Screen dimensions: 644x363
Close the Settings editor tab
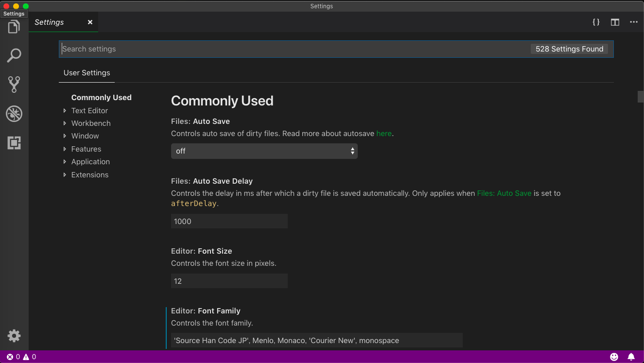[x=90, y=22]
